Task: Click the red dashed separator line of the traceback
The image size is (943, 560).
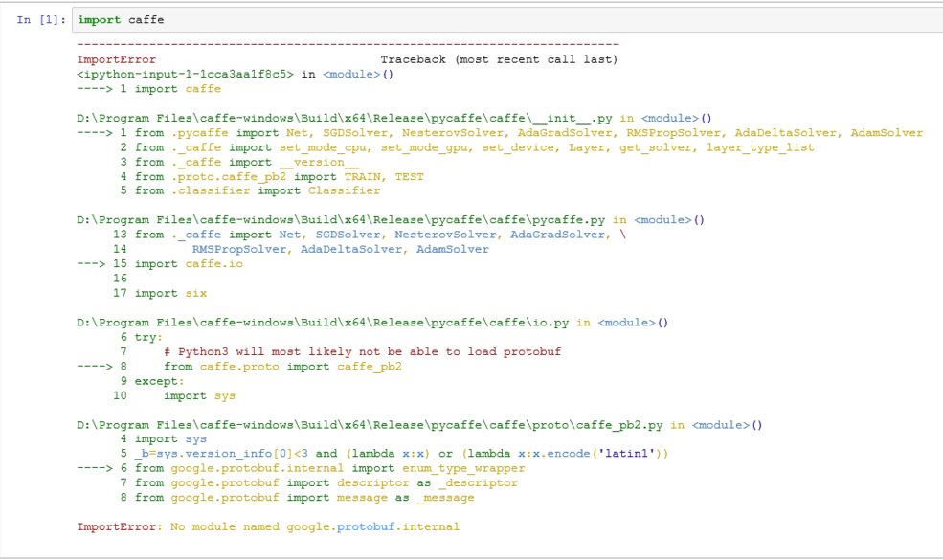Action: click(348, 44)
